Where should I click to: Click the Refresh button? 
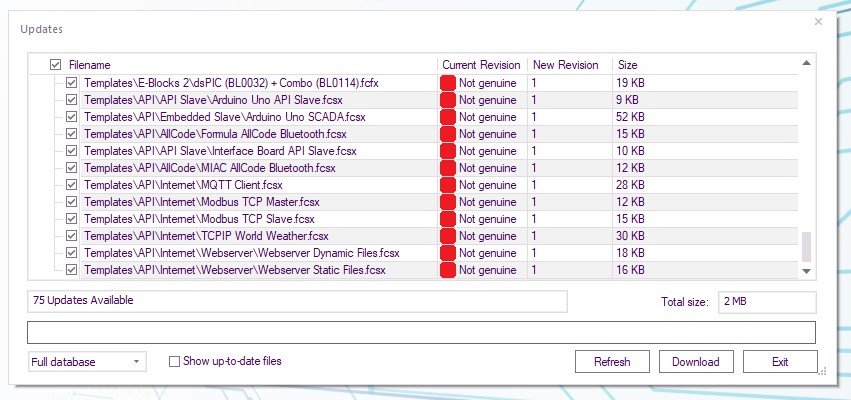tap(612, 362)
